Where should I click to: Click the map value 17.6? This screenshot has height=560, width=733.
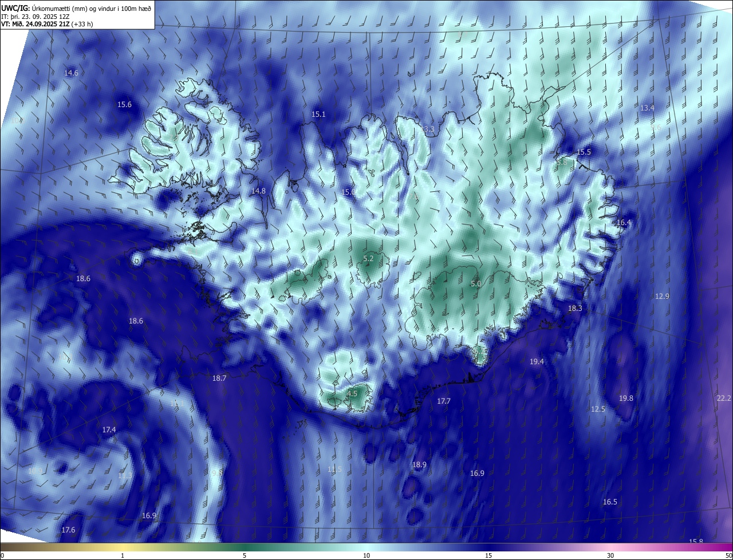click(68, 530)
